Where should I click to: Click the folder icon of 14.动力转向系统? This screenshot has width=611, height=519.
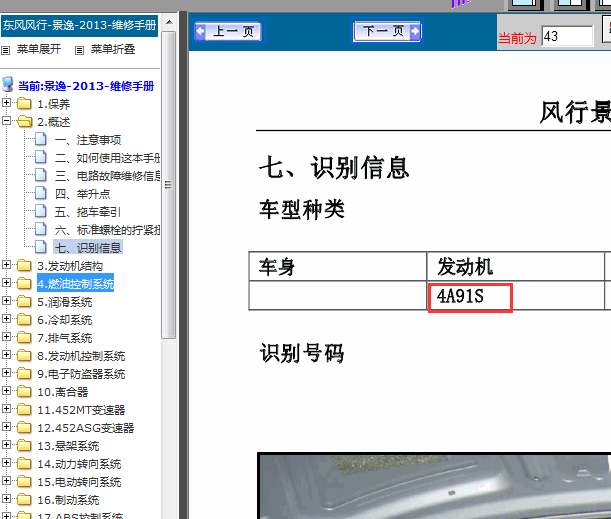(24, 464)
